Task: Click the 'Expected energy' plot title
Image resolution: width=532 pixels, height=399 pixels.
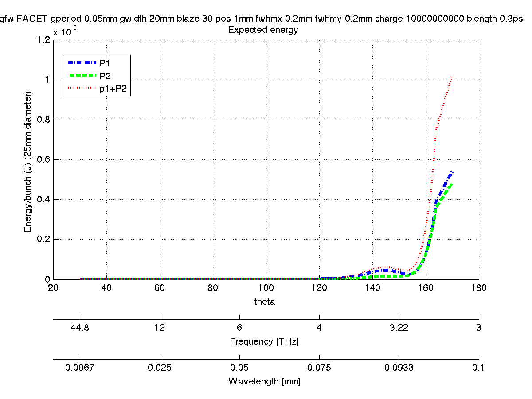Action: (x=263, y=31)
